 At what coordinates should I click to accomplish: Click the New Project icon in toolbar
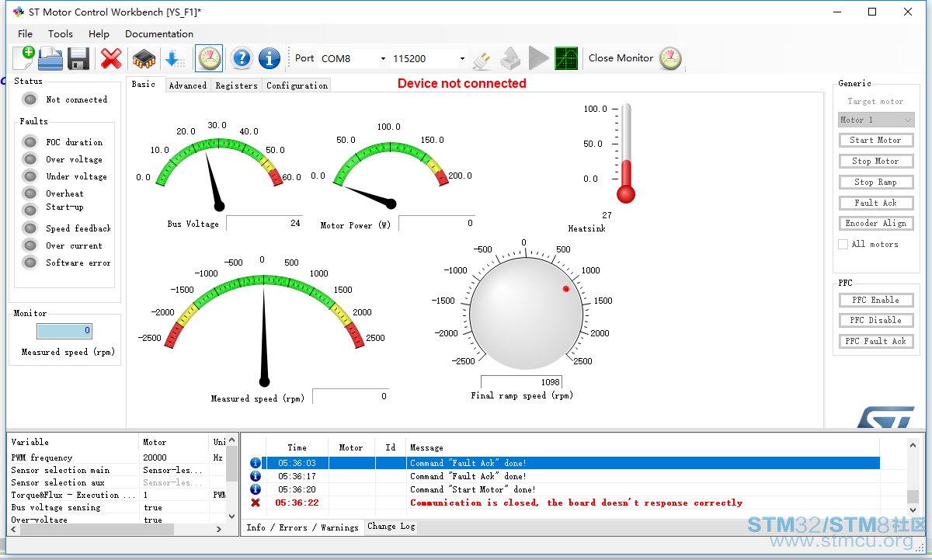tap(24, 58)
